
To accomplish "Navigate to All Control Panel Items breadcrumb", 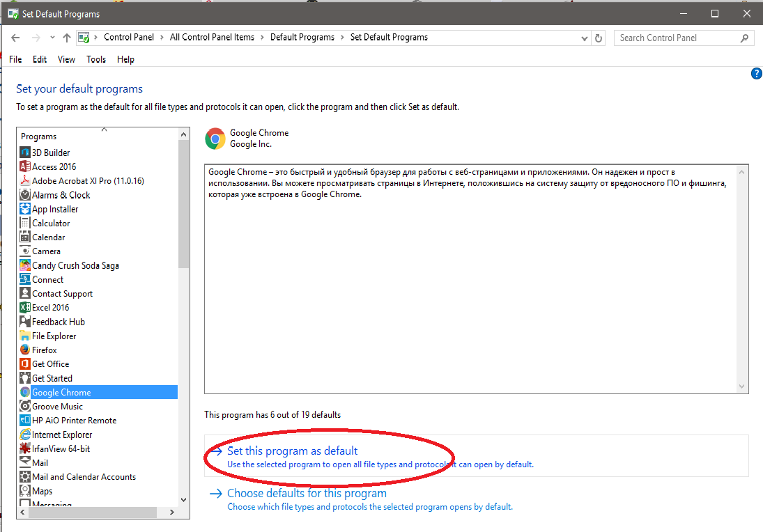I will 212,38.
